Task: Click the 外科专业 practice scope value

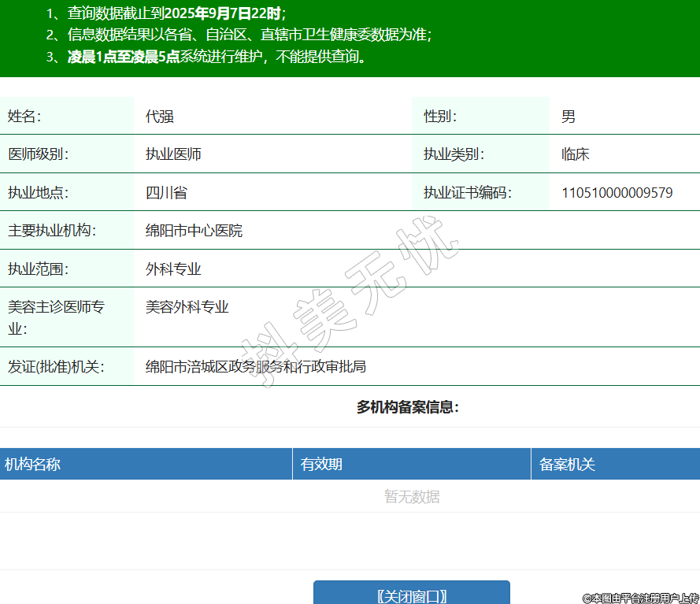Action: [173, 269]
